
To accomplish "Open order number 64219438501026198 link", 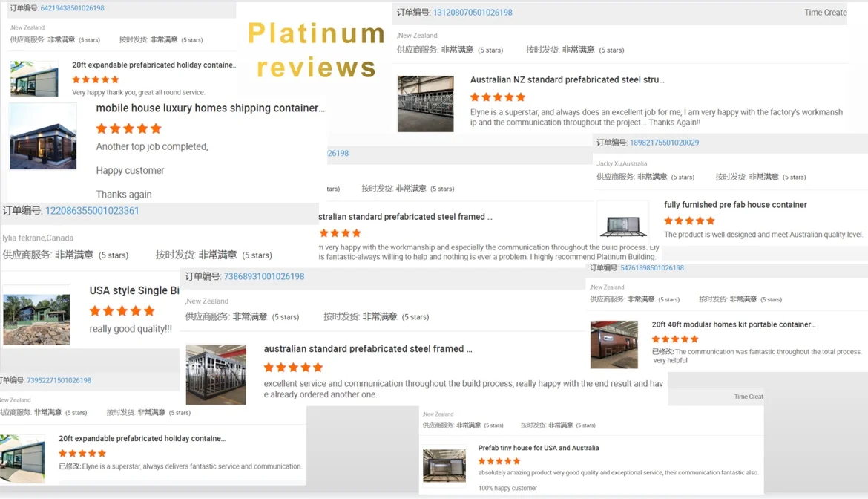I will (x=72, y=8).
